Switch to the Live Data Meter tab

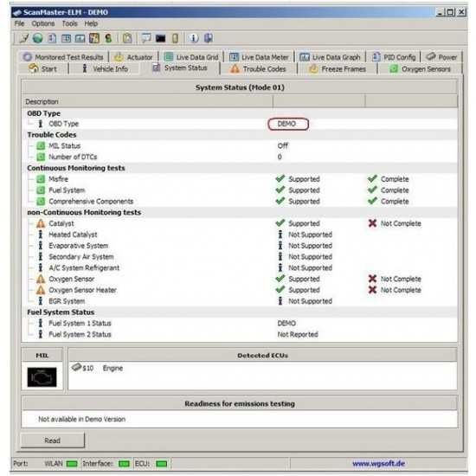tap(259, 57)
